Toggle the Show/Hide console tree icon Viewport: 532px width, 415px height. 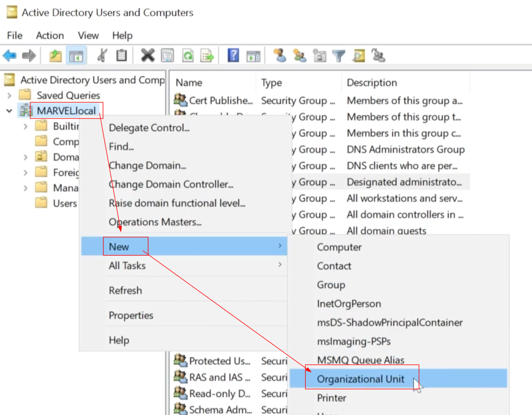click(x=76, y=55)
